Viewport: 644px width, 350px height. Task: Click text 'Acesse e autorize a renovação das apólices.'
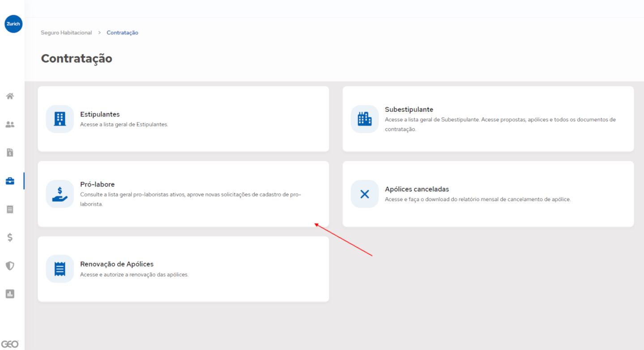134,274
